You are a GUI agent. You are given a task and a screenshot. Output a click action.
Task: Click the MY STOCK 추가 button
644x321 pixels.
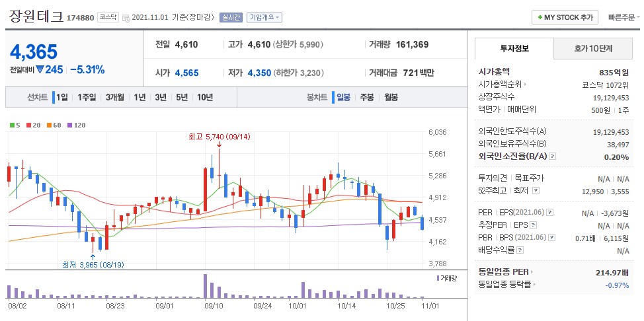pyautogui.click(x=565, y=18)
